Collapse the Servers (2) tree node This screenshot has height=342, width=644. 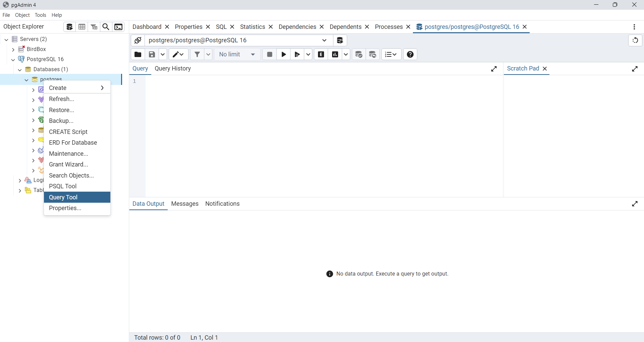[6, 39]
